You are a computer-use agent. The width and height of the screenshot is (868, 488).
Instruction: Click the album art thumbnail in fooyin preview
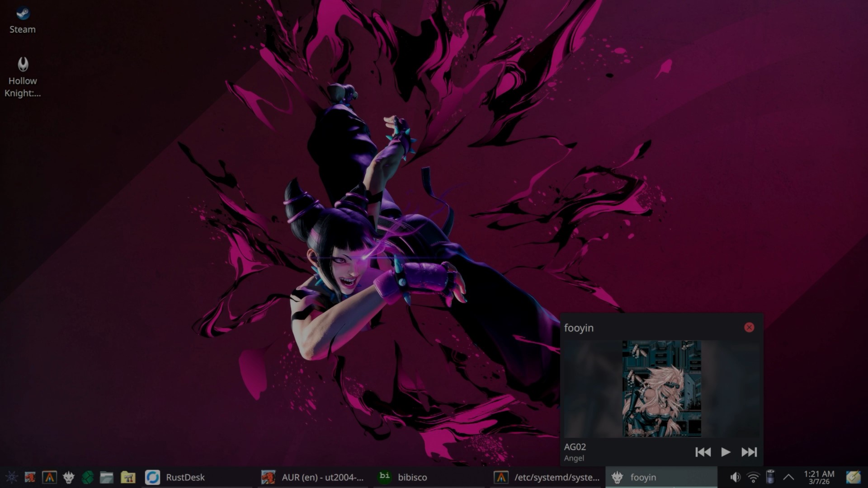tap(662, 389)
